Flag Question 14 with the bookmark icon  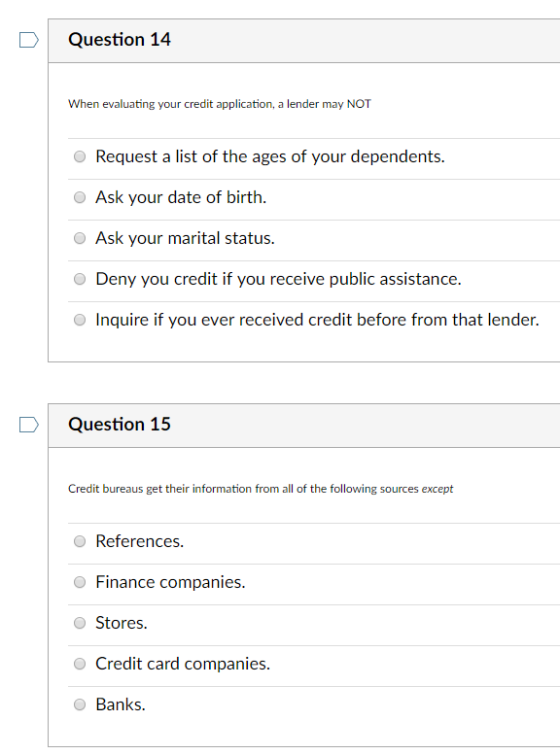[x=29, y=40]
